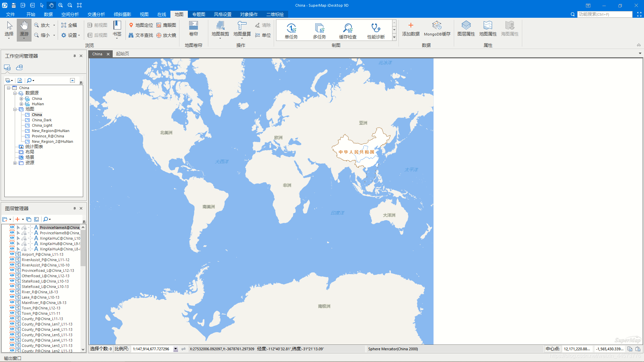Viewport: 644px width, 362px height.
Task: Open the 文件 menu
Action: [10, 14]
